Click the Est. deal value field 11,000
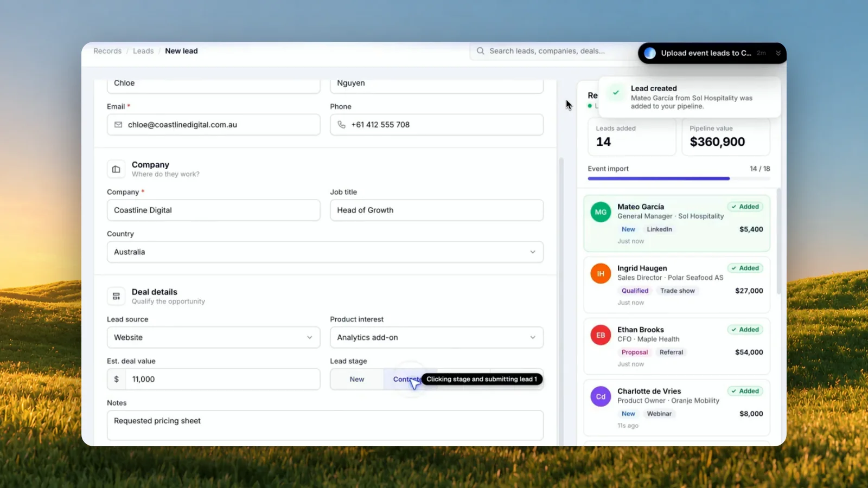The width and height of the screenshot is (868, 488). [214, 380]
